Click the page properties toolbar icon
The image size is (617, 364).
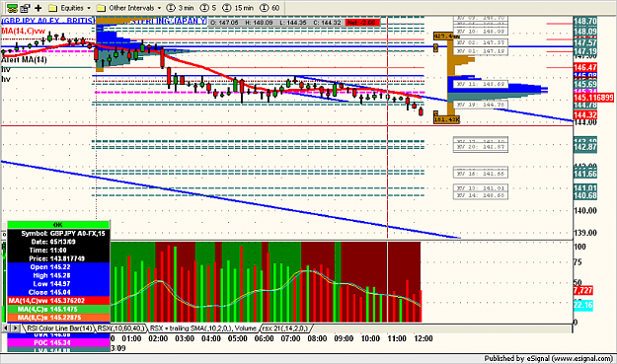26,8
